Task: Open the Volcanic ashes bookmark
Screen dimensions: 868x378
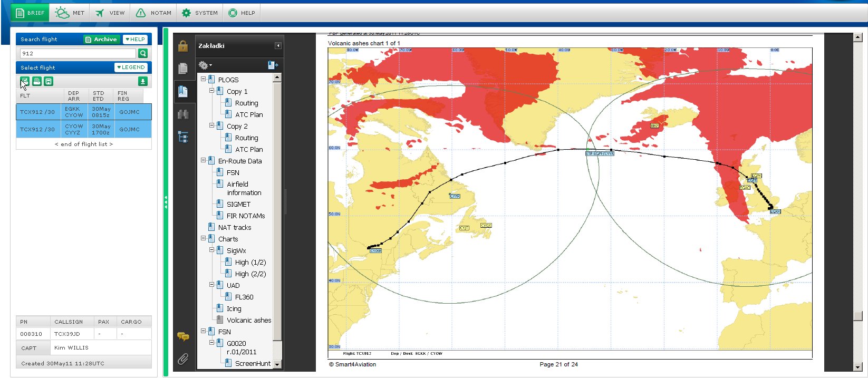Action: click(248, 320)
